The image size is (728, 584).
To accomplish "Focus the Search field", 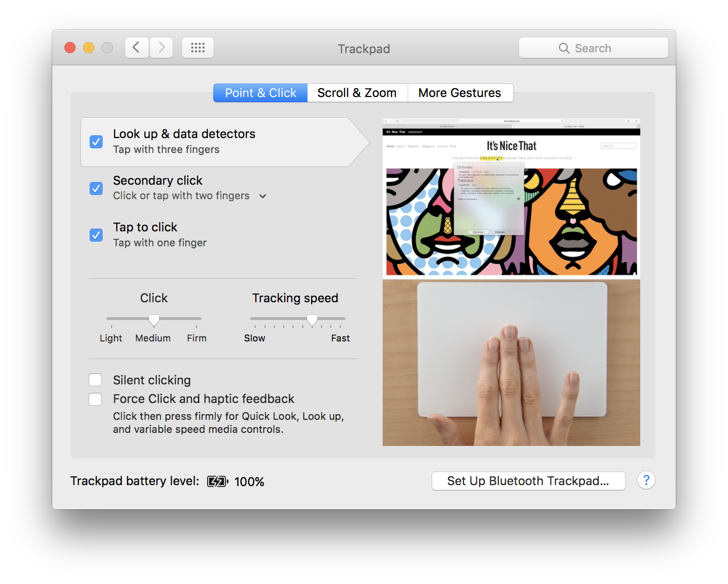I will point(594,48).
